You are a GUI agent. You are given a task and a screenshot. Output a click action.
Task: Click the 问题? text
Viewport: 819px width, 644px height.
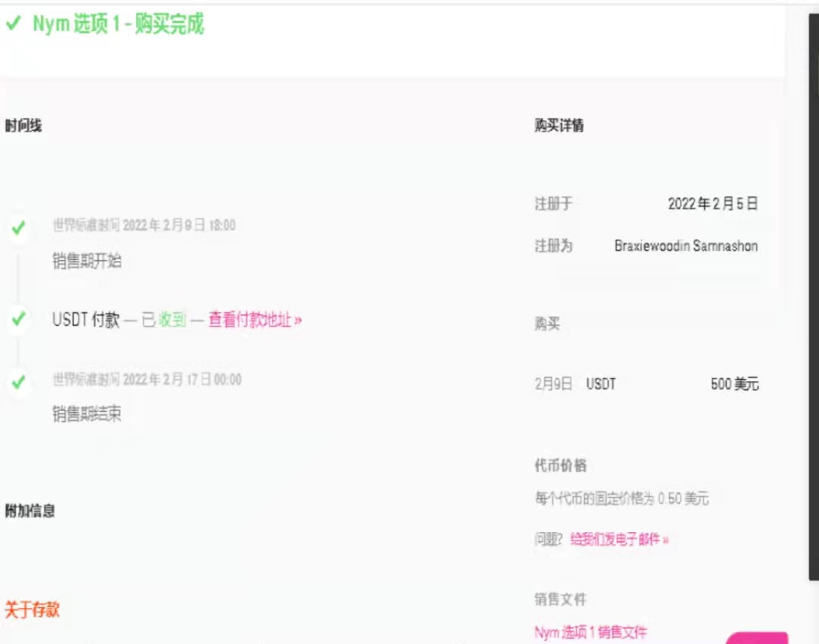(x=549, y=539)
